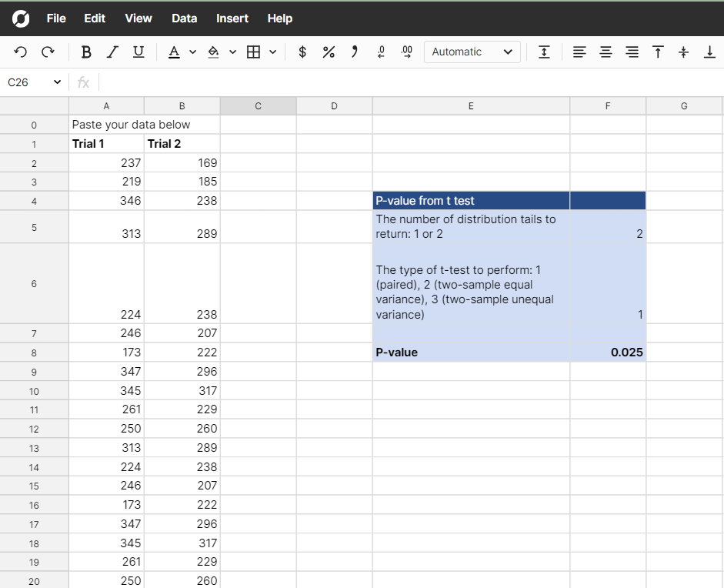Image resolution: width=724 pixels, height=588 pixels.
Task: Apply percent format from toolbar
Action: (329, 52)
